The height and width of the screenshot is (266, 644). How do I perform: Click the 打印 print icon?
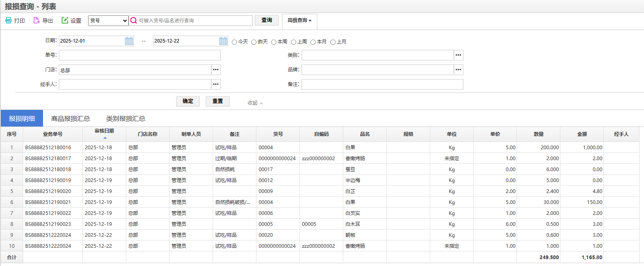pyautogui.click(x=9, y=20)
